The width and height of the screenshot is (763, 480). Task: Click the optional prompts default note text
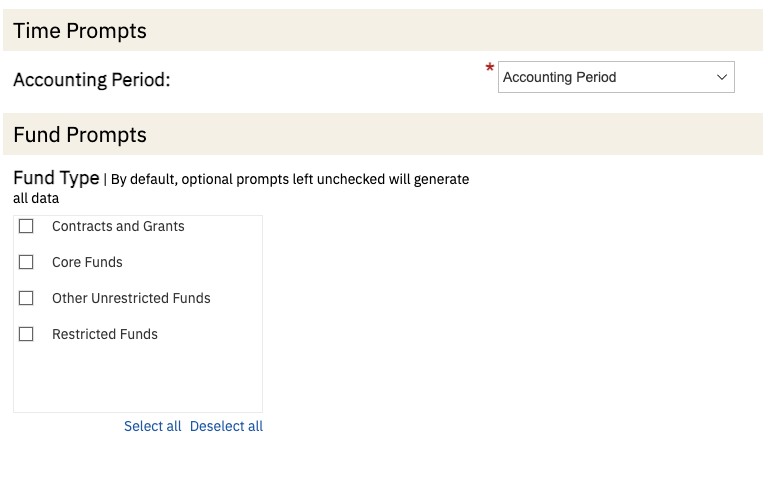[289, 180]
